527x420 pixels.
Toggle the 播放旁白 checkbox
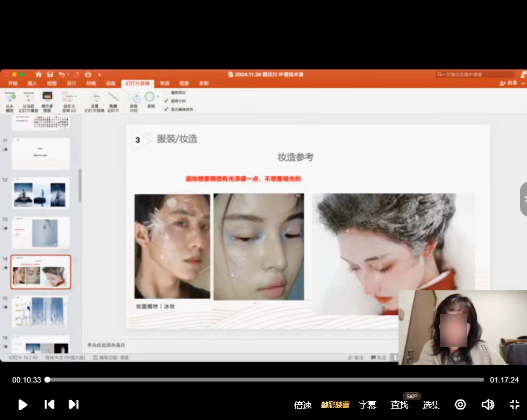point(166,93)
